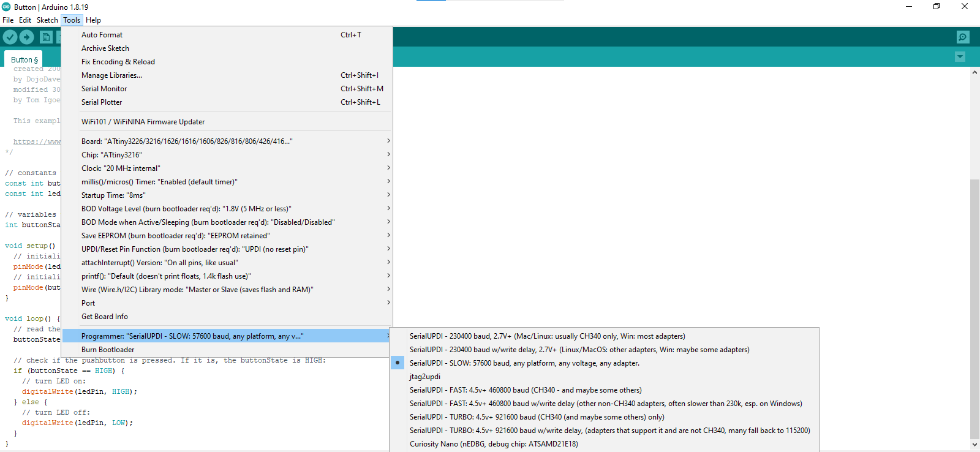Select SerialUPDI 230400 baud w/write delay programmer
980x452 pixels.
(x=605, y=350)
